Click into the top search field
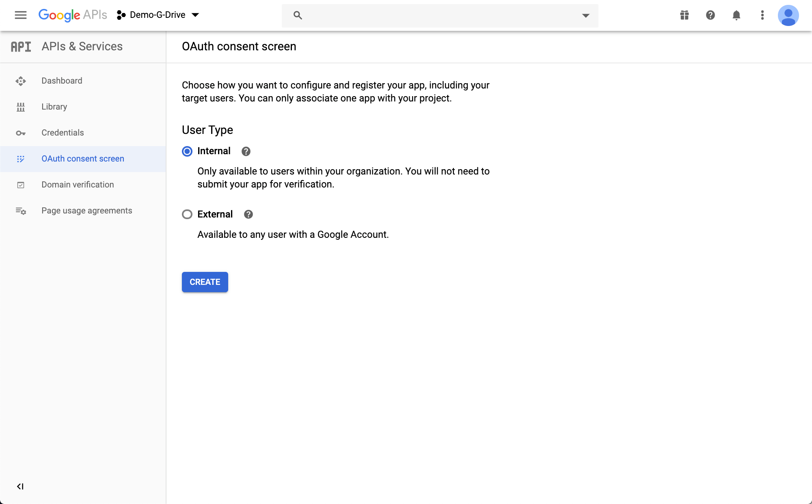 [x=438, y=15]
